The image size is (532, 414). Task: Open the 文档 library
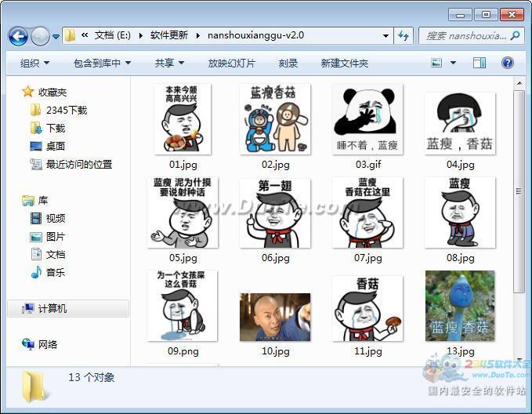pos(48,254)
